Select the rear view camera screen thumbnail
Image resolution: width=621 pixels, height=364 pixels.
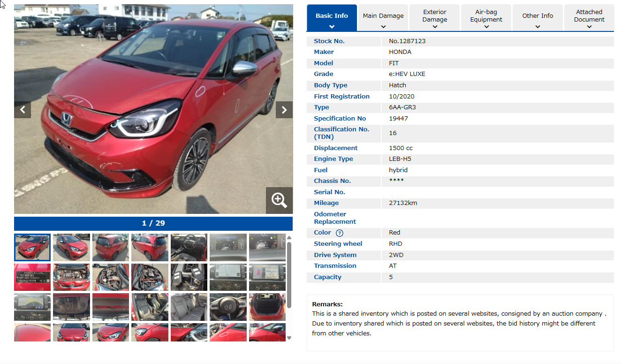32,307
